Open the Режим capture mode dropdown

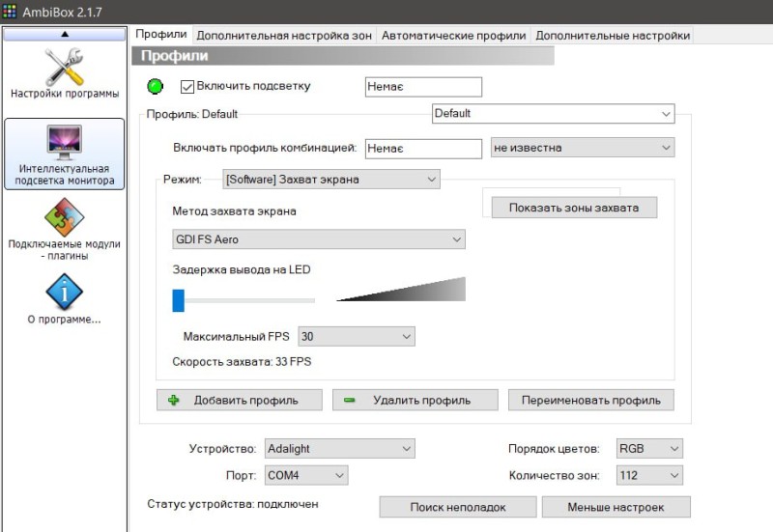tap(330, 179)
